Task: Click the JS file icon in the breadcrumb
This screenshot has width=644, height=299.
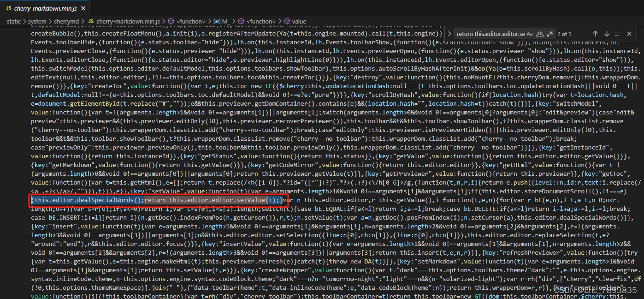Action: click(91, 21)
